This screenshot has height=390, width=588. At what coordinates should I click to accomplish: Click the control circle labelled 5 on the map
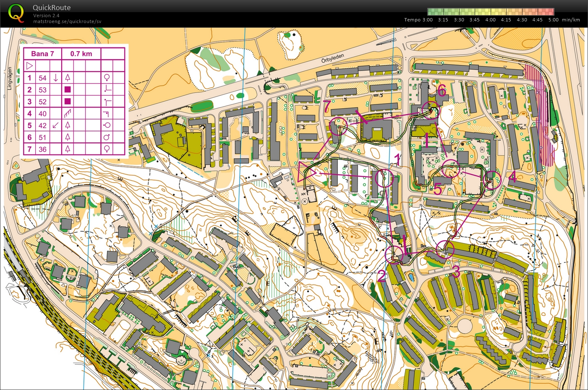tap(450, 169)
